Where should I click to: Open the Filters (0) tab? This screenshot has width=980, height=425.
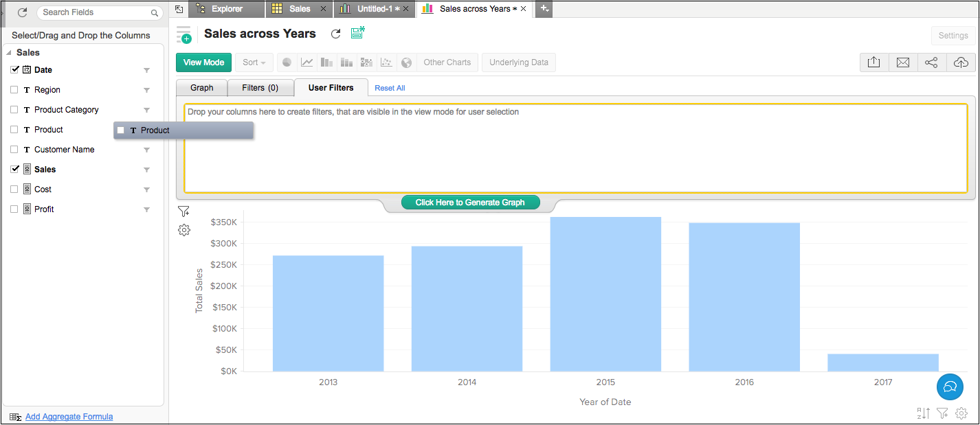click(260, 88)
